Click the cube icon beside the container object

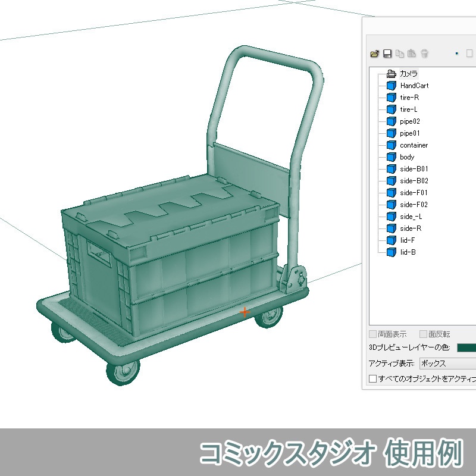[x=391, y=145]
